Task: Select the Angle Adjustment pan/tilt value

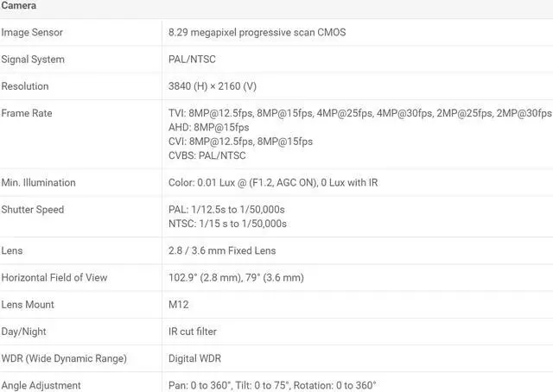Action: point(272,385)
